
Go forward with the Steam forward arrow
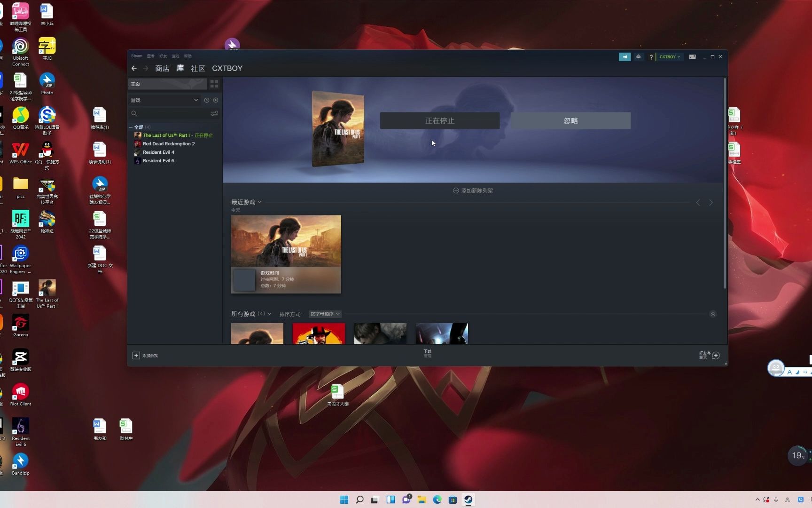click(146, 68)
